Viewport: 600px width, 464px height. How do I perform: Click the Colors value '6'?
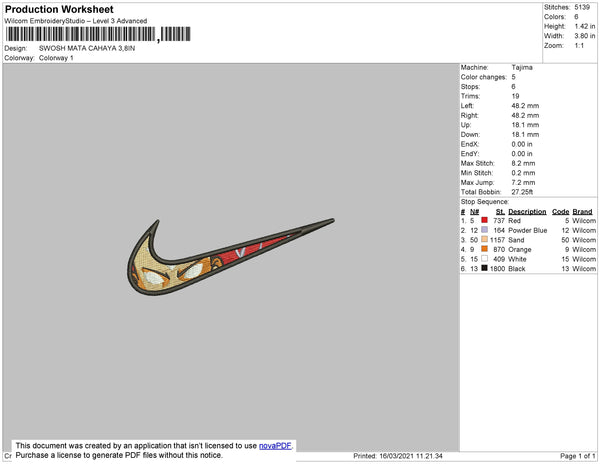(576, 17)
